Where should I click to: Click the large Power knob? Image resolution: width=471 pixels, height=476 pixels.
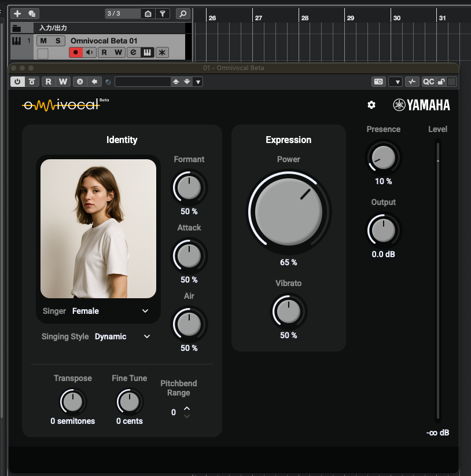point(289,211)
